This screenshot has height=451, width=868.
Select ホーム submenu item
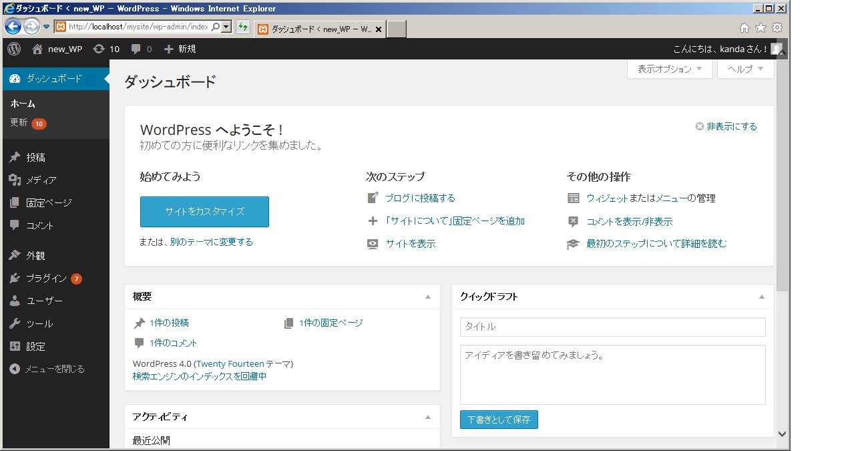[x=23, y=104]
